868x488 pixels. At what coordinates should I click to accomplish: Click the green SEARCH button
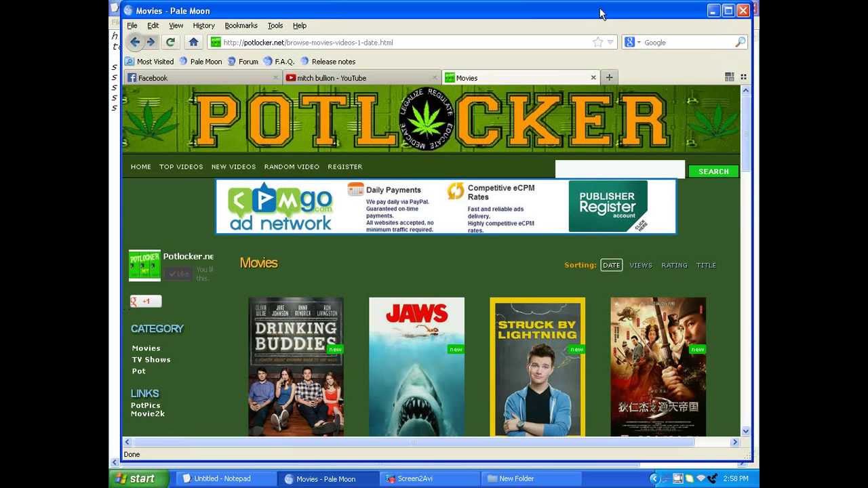(713, 171)
